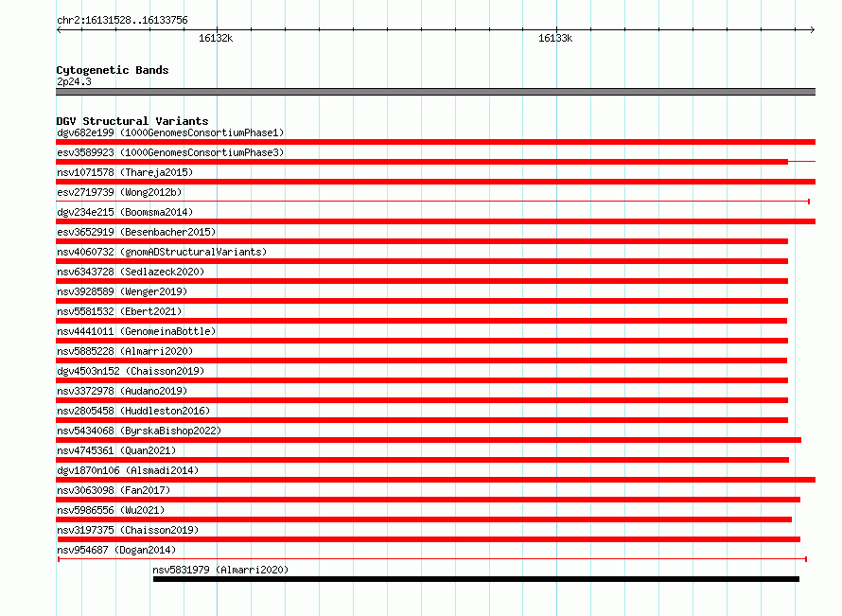Viewport: 842px width, 616px height.
Task: Select the nsv5885228 (Almarri2020) label
Action: tap(125, 351)
